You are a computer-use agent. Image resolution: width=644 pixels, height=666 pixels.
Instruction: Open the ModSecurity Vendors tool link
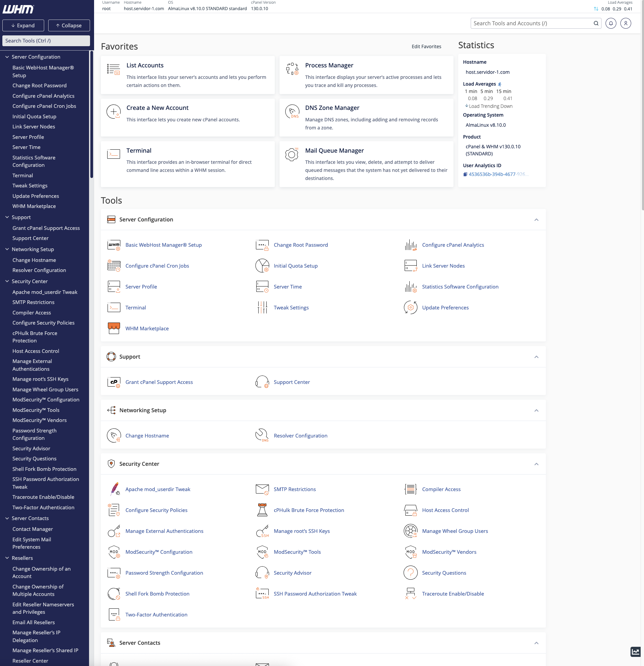pos(449,552)
